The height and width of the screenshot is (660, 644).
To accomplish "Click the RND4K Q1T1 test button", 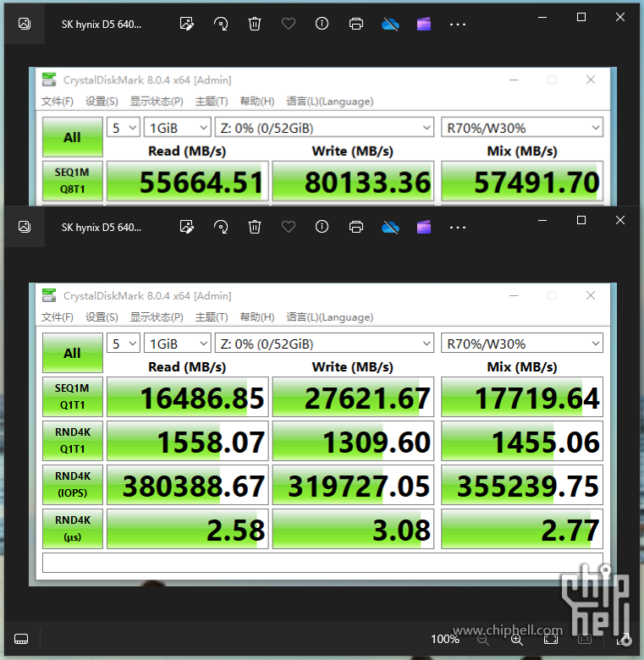I will point(73,441).
